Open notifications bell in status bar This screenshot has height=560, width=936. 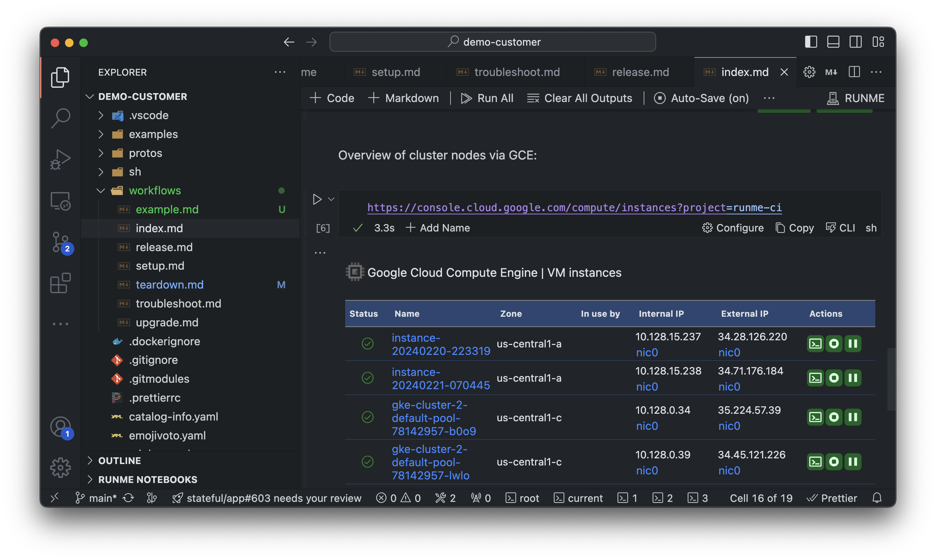point(877,498)
